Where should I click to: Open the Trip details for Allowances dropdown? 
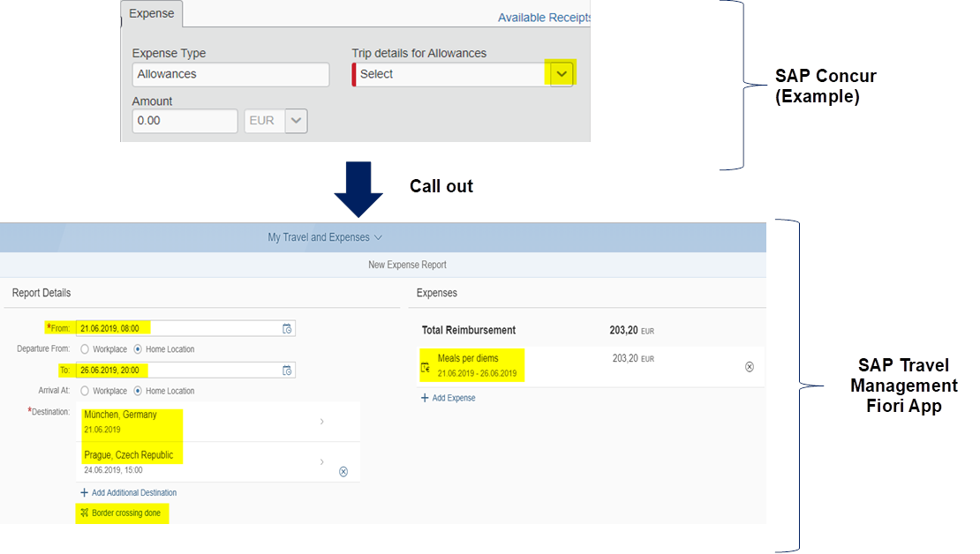pos(561,74)
